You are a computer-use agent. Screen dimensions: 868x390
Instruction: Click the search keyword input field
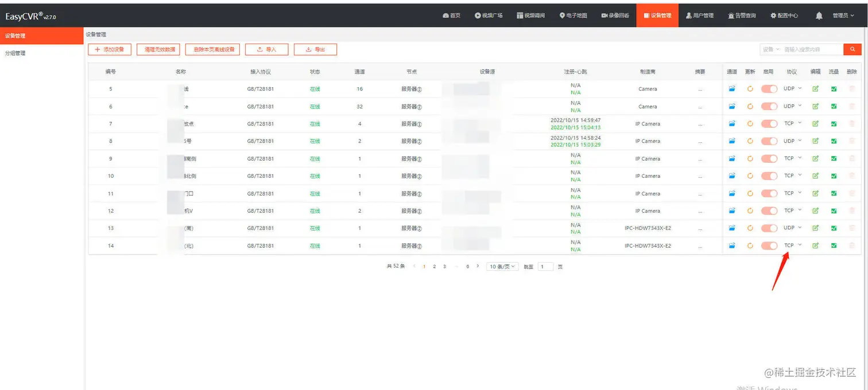[812, 49]
